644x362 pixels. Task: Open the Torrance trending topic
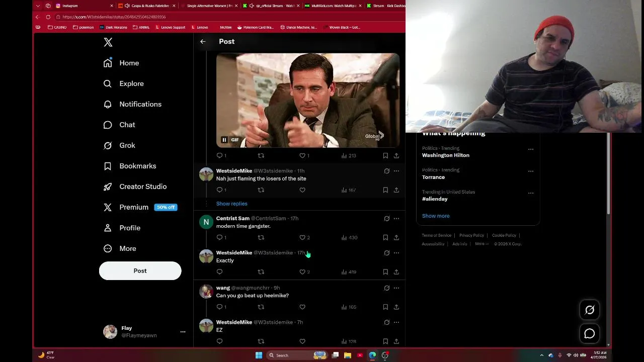[x=433, y=177]
